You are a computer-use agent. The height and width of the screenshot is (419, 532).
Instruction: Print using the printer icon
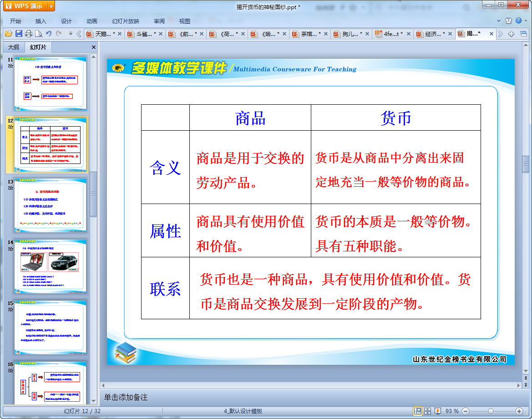(29, 34)
